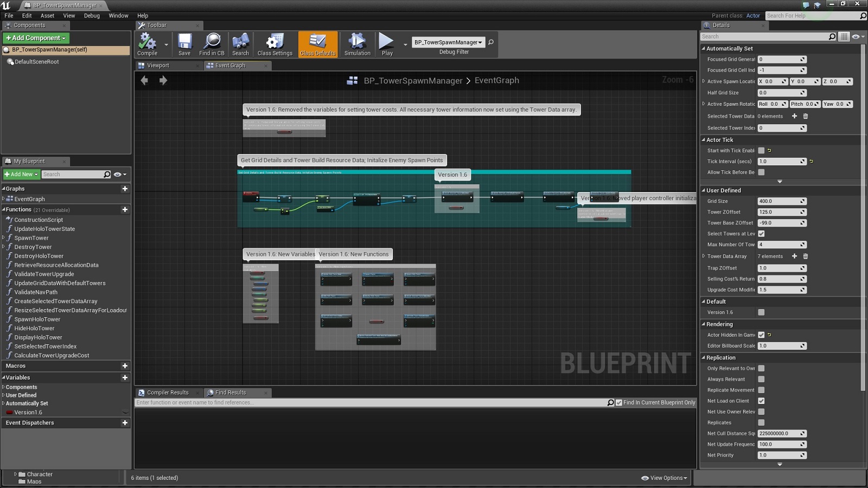Save the blueprint

184,44
